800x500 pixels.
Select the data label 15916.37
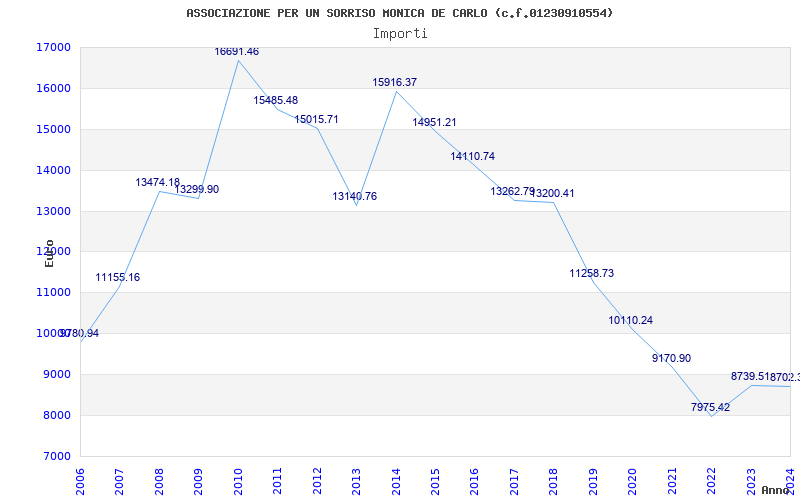click(x=394, y=82)
